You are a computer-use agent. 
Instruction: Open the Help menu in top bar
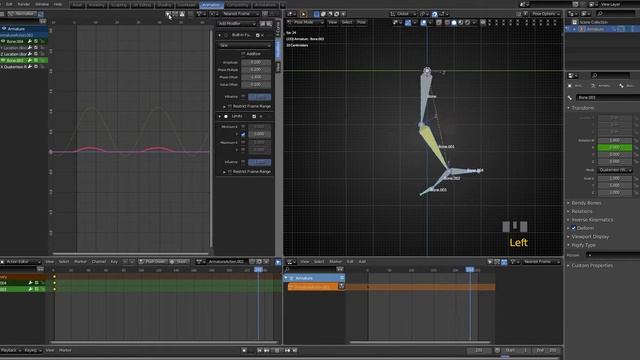[58, 4]
